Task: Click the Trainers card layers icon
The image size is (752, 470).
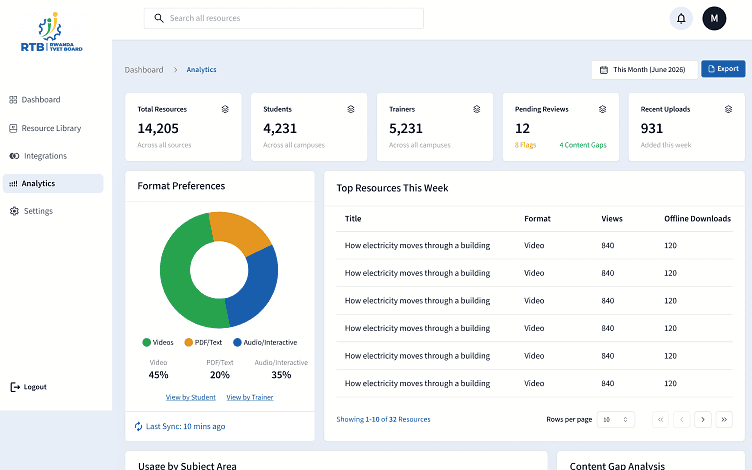Action: (476, 109)
